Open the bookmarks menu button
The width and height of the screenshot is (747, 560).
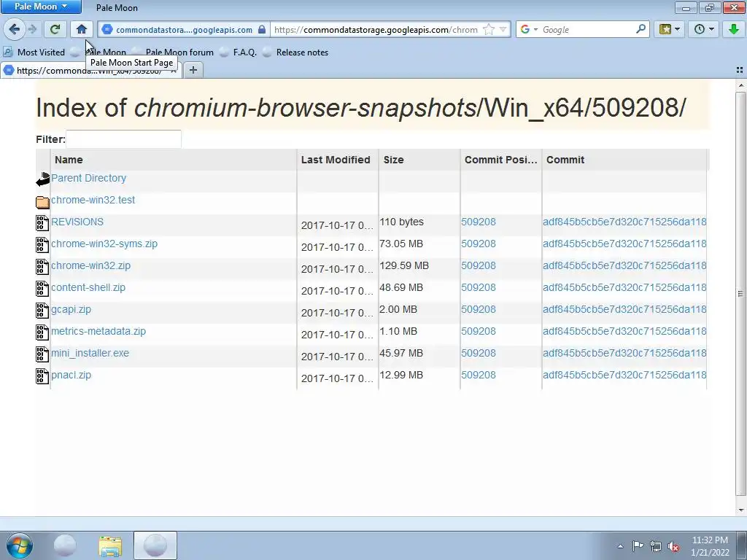[669, 29]
